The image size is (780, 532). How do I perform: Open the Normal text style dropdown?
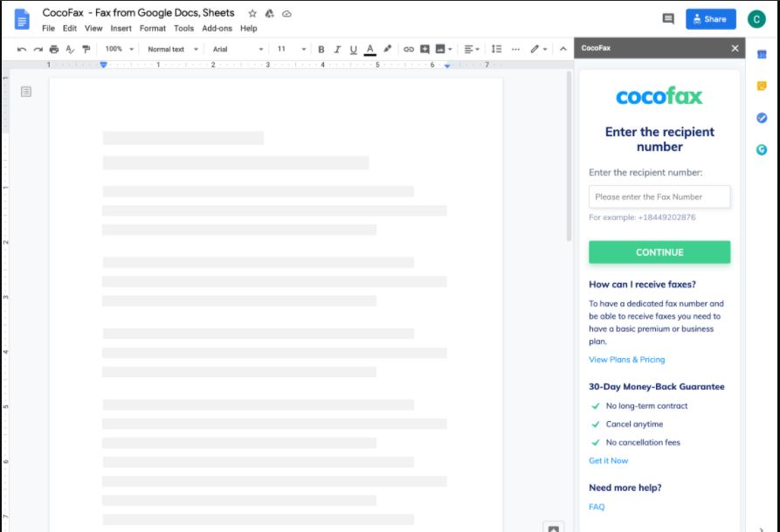click(x=173, y=49)
